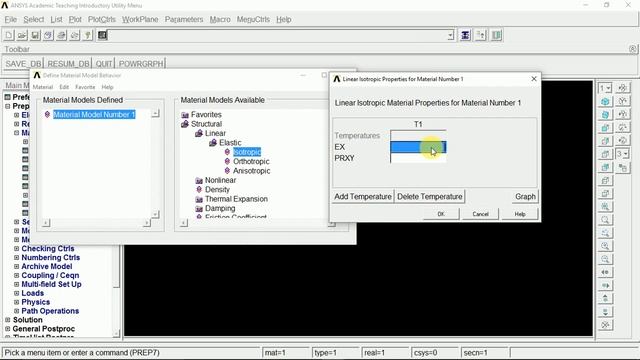Expand the Nonlinear folder
This screenshot has height=360, width=640.
tap(199, 180)
